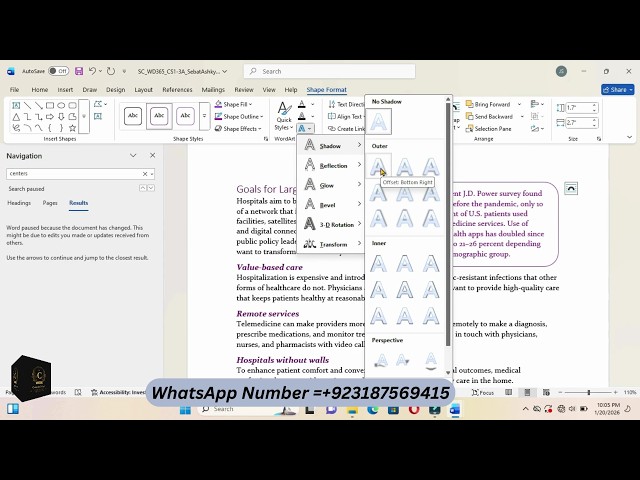Toggle the AutoSave switch
The image size is (640, 480).
click(58, 71)
